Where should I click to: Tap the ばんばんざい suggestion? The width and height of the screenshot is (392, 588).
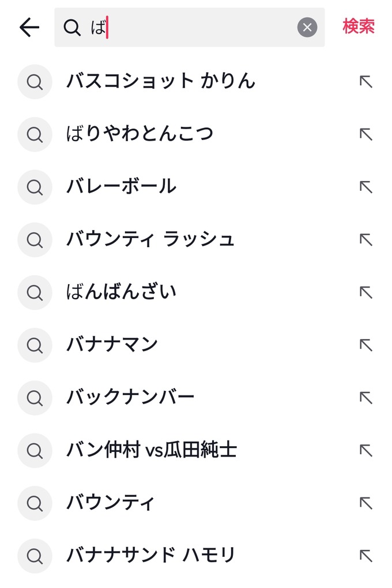point(121,292)
